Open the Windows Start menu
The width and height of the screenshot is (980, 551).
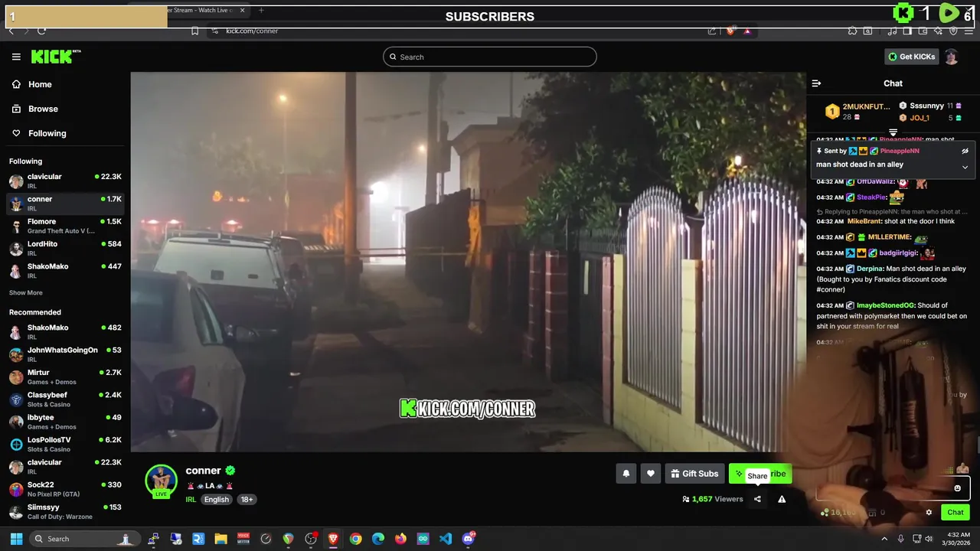tap(16, 539)
